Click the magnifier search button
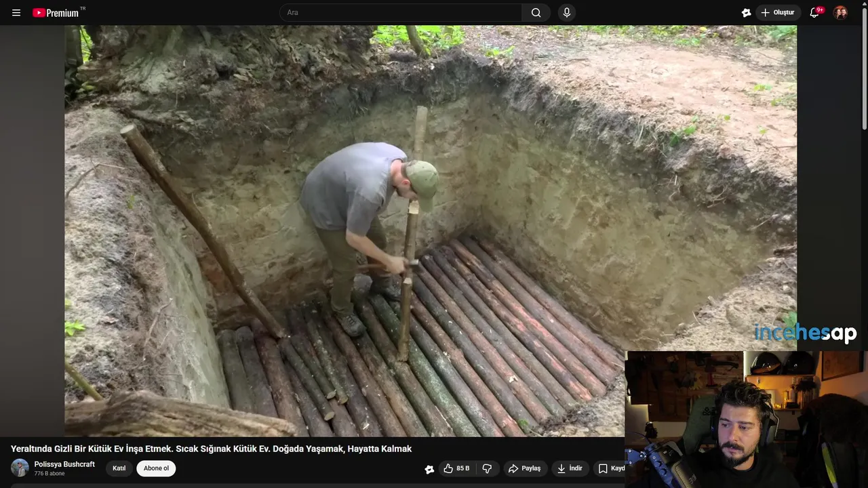 [536, 13]
